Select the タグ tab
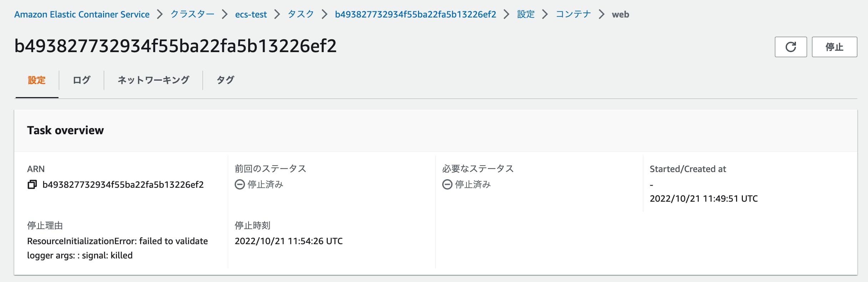The width and height of the screenshot is (868, 282). pos(225,80)
